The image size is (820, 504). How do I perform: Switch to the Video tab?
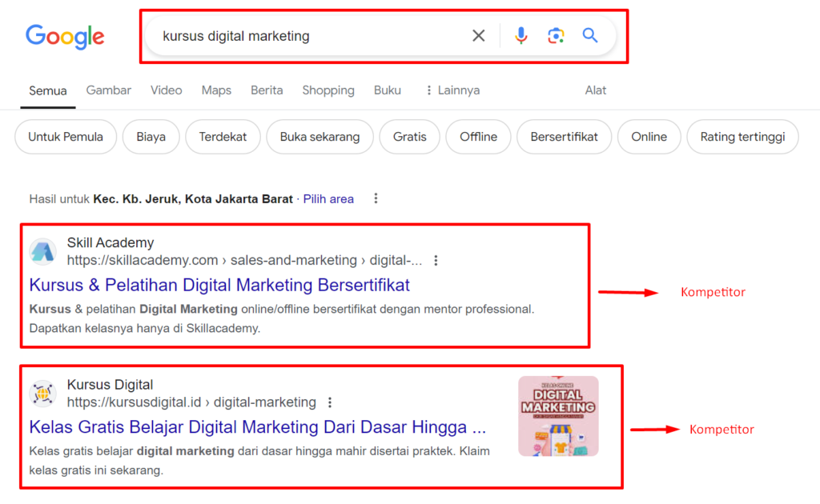[x=167, y=90]
